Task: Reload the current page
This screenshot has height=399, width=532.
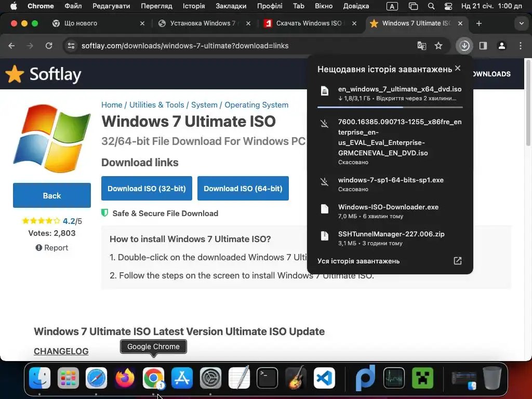Action: click(49, 46)
